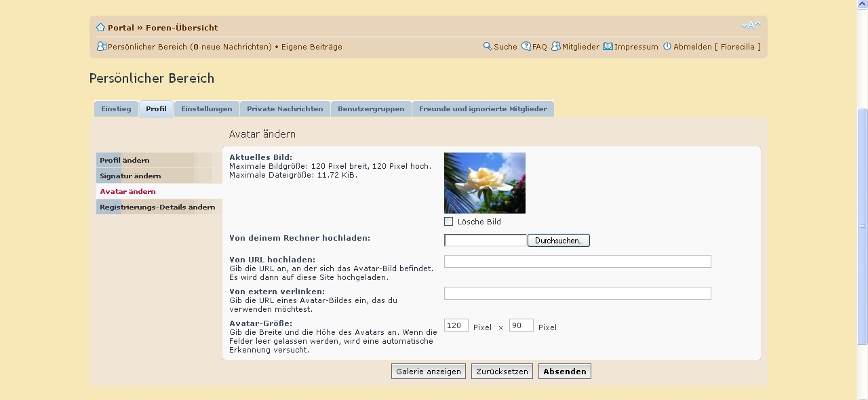This screenshot has height=400, width=868.
Task: Click the Suche magnifier icon
Action: (488, 47)
